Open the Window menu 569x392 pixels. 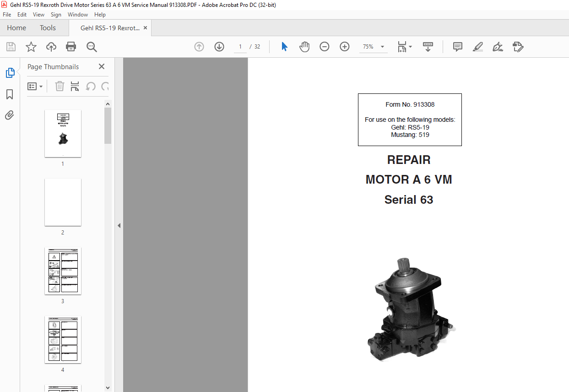tap(78, 15)
